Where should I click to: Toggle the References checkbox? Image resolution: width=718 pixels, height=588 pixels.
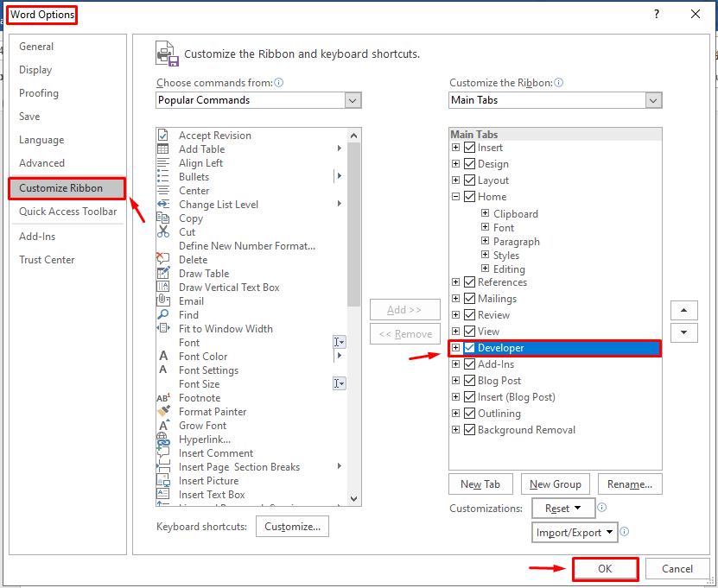coord(469,281)
